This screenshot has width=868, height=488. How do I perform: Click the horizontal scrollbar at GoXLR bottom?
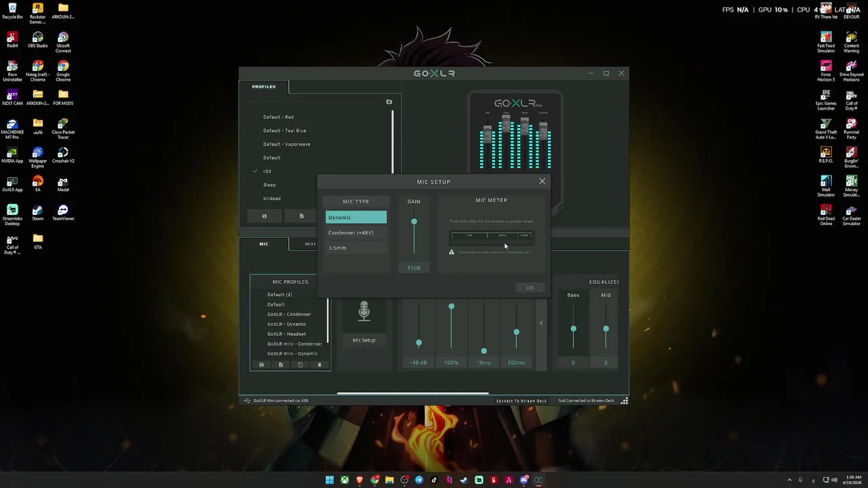pyautogui.click(x=412, y=393)
